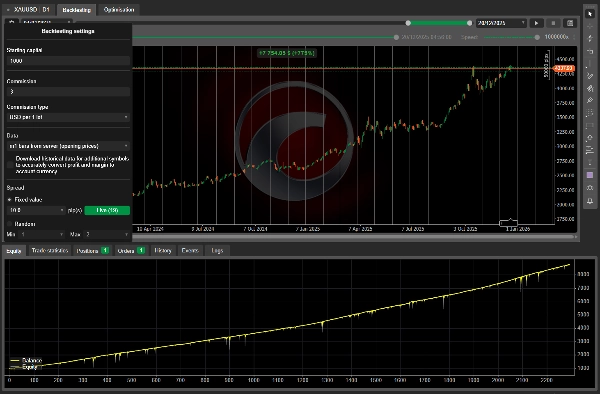The image size is (600, 394).
Task: Activate the crosshair tool below the pointer
Action: [590, 26]
